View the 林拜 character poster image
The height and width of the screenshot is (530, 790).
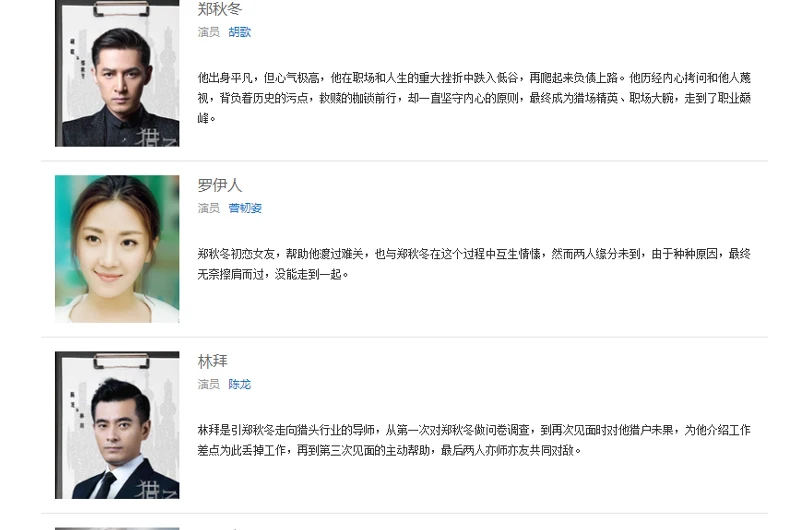[x=117, y=425]
